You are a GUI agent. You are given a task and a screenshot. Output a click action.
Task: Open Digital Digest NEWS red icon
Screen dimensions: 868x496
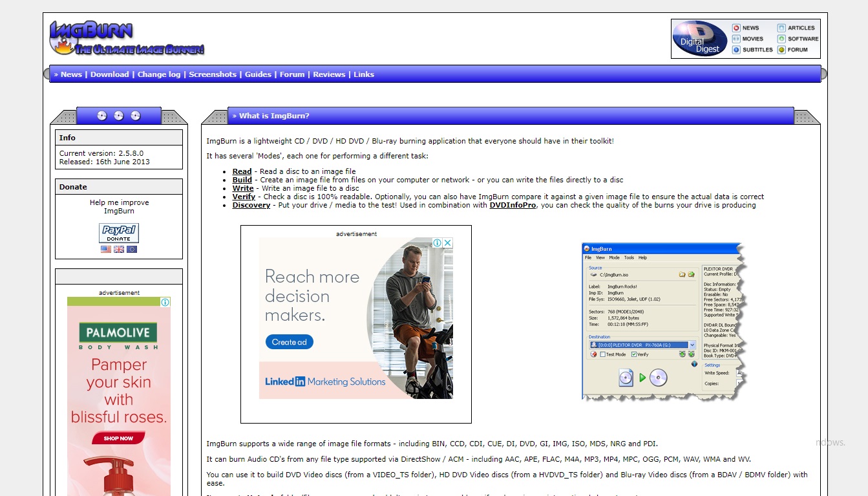pos(736,28)
